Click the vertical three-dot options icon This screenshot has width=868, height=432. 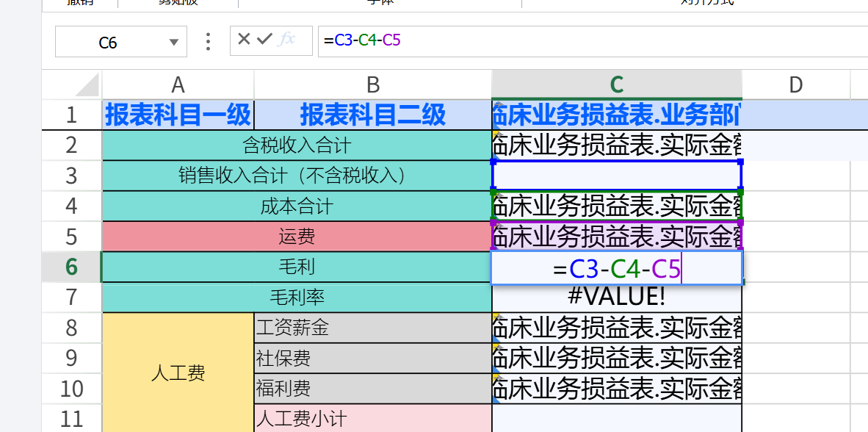208,41
